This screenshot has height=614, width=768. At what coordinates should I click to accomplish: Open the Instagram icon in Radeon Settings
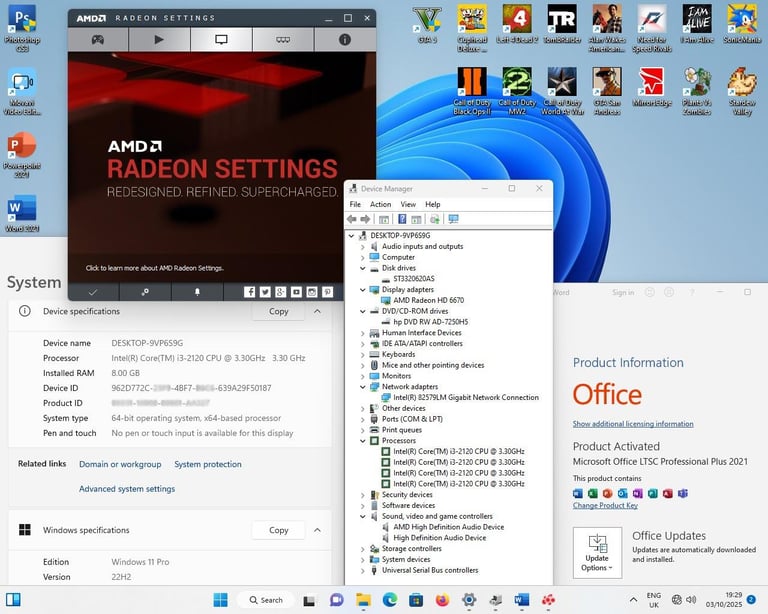tap(312, 292)
